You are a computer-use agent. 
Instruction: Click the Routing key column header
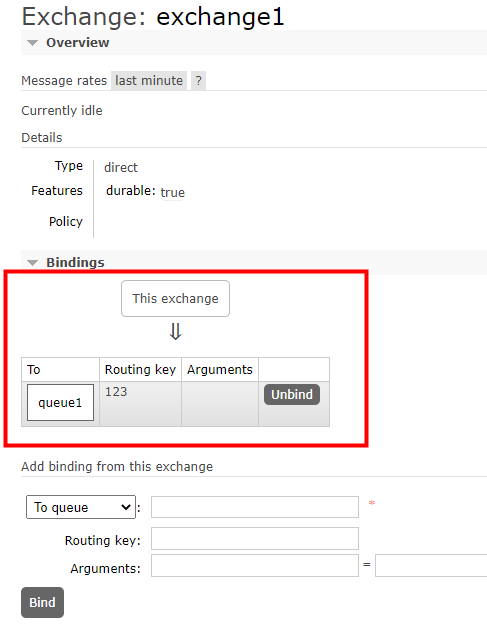[x=141, y=369]
